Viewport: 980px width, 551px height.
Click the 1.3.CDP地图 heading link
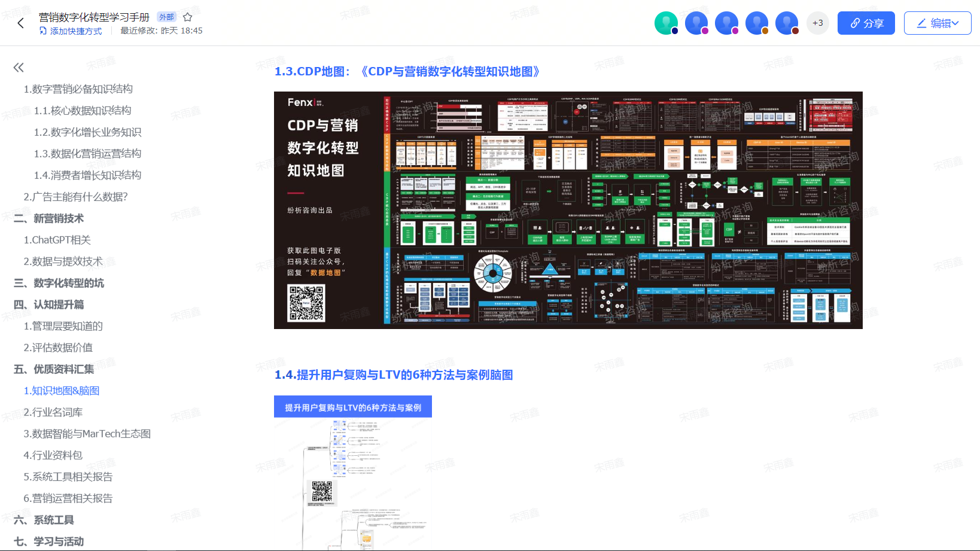point(407,72)
